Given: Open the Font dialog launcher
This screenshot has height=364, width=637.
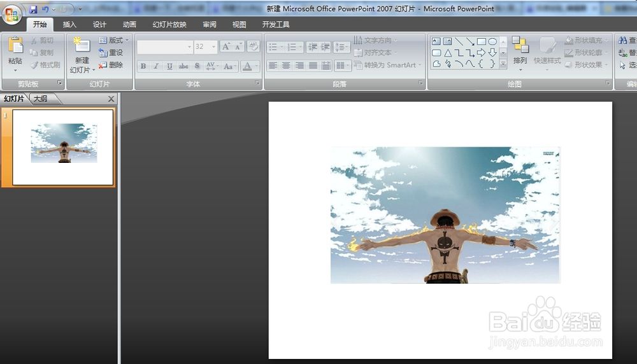Looking at the screenshot, I should [257, 83].
